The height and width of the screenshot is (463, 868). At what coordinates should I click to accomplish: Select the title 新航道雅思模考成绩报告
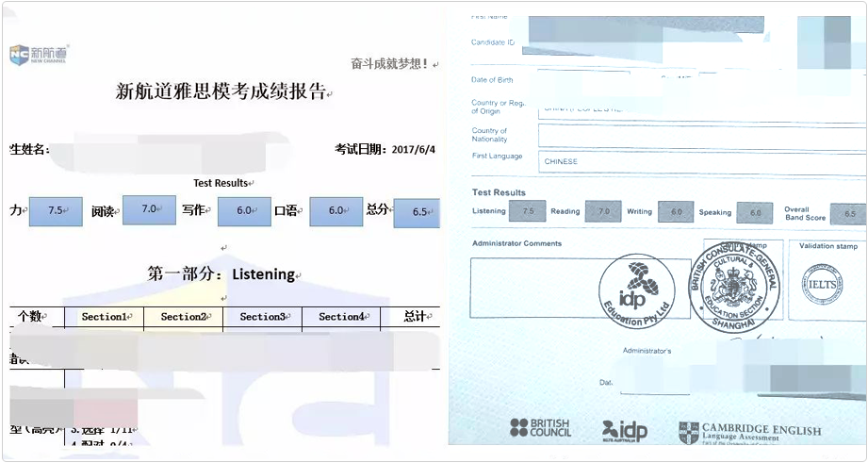(221, 91)
